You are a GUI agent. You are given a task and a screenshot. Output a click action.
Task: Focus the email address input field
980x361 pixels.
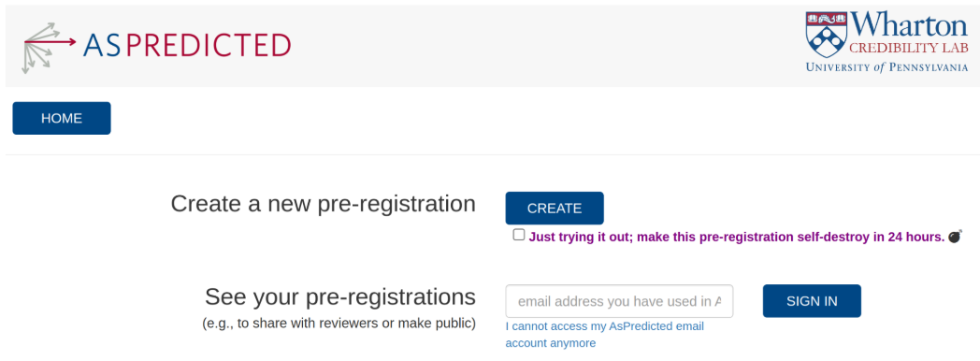pyautogui.click(x=619, y=301)
